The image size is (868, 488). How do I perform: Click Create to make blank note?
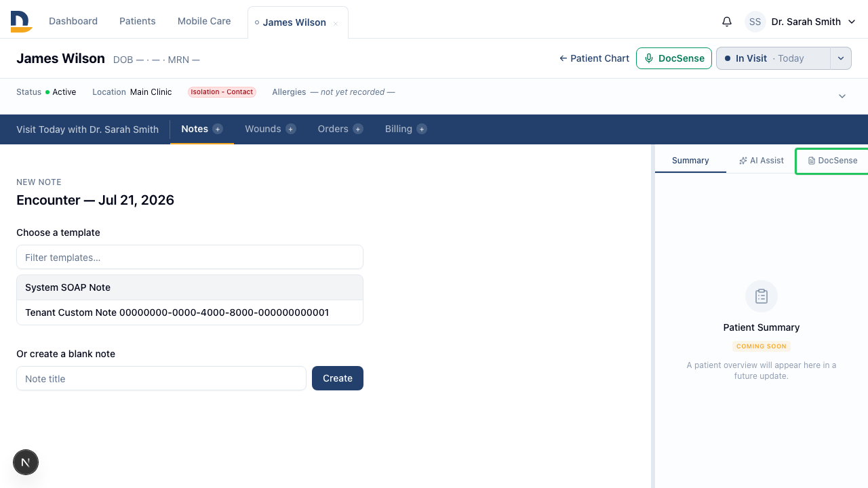[338, 378]
